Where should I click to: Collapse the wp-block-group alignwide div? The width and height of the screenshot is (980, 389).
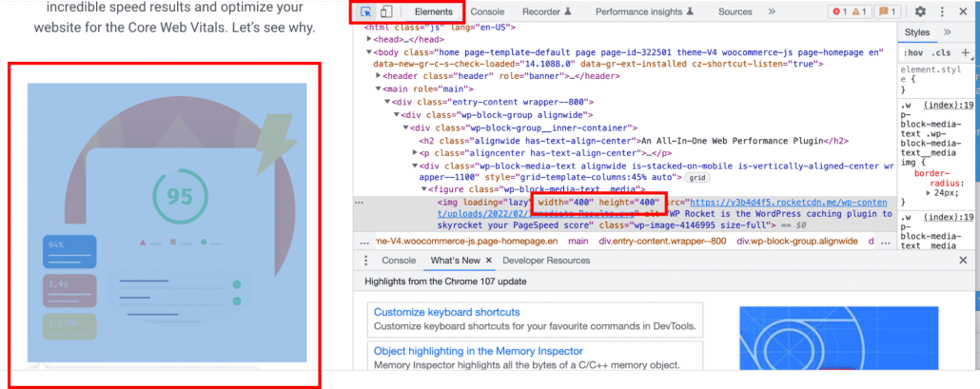click(396, 115)
